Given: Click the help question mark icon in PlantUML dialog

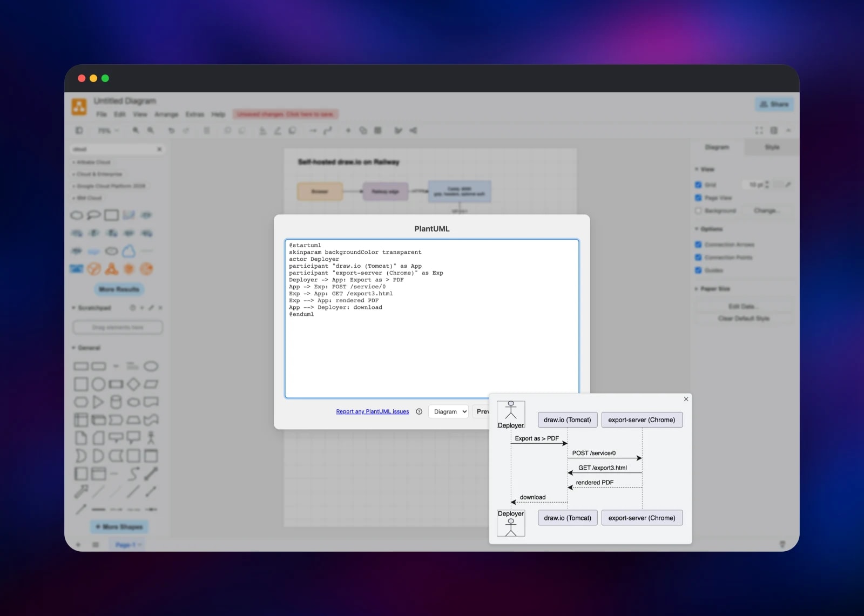Looking at the screenshot, I should [419, 411].
